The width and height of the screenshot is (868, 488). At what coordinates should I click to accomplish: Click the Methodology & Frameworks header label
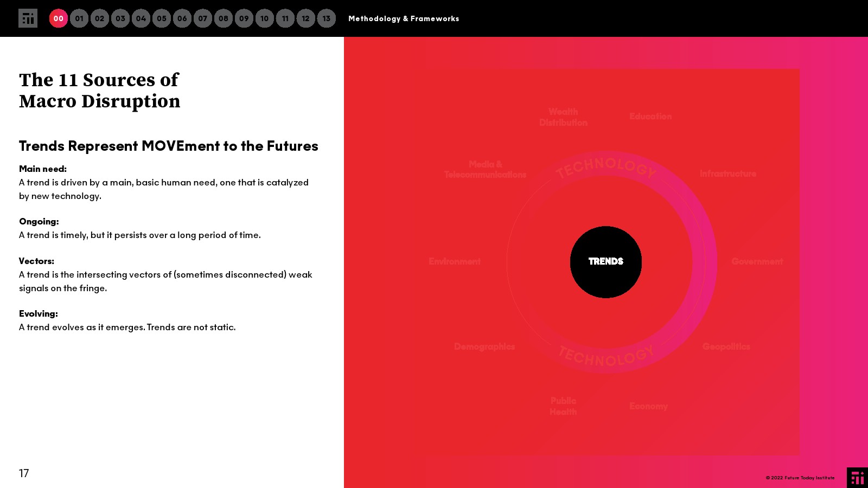pos(404,18)
